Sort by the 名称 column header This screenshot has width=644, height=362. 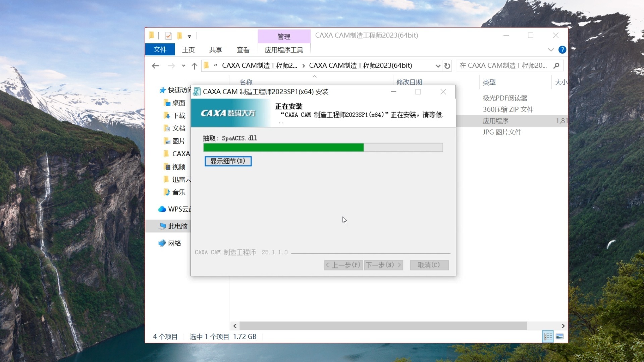246,82
